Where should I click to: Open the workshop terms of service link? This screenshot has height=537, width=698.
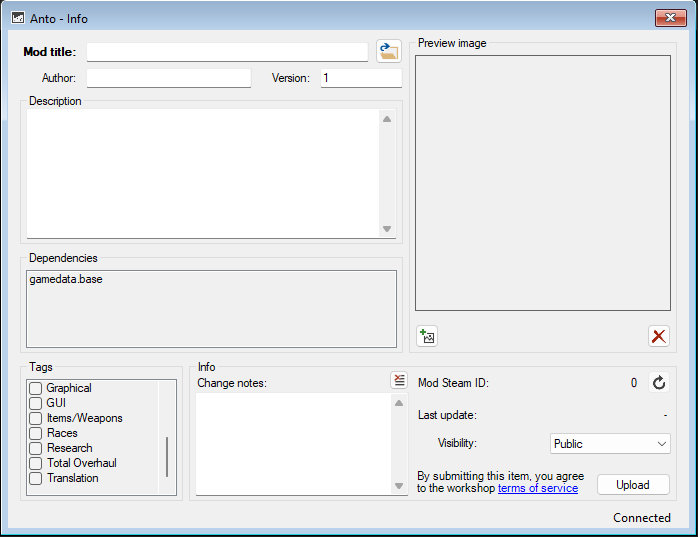[538, 488]
